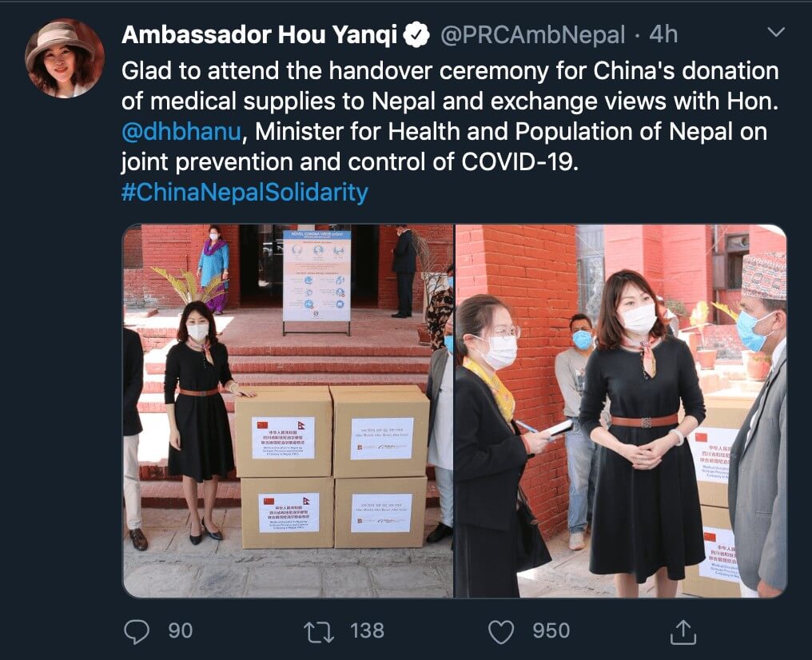Open the COVID poster in left photo
The height and width of the screenshot is (660, 812).
click(317, 276)
